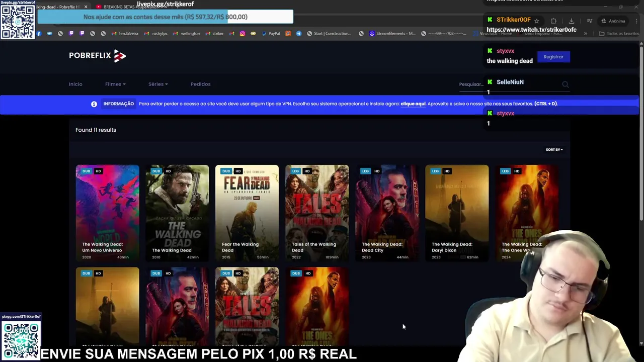Open the StreamElements bookmark
This screenshot has width=644, height=362.
click(392, 34)
